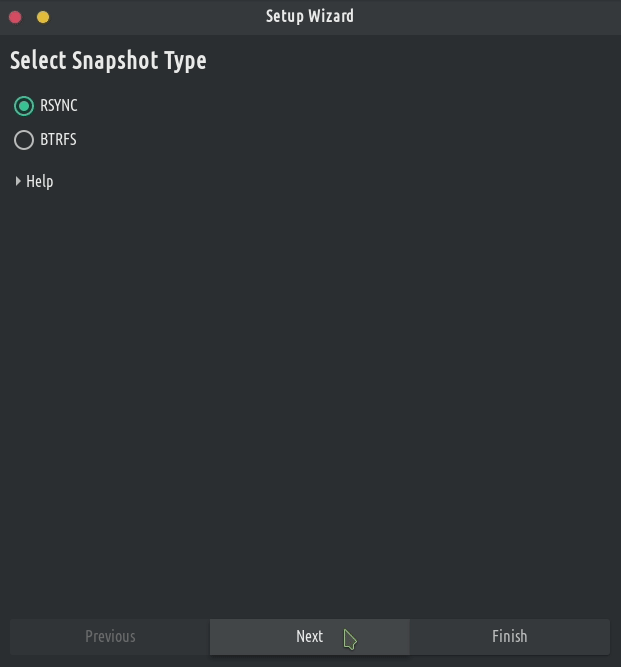The image size is (621, 667).
Task: Keep RSYNC as the snapshot type
Action: [x=24, y=106]
